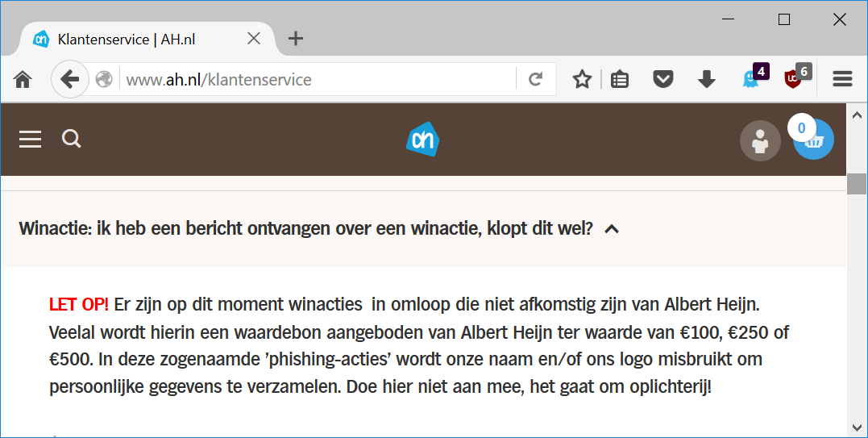Click the scrollbar up arrow
Image resolution: width=868 pixels, height=438 pixels.
point(857,115)
